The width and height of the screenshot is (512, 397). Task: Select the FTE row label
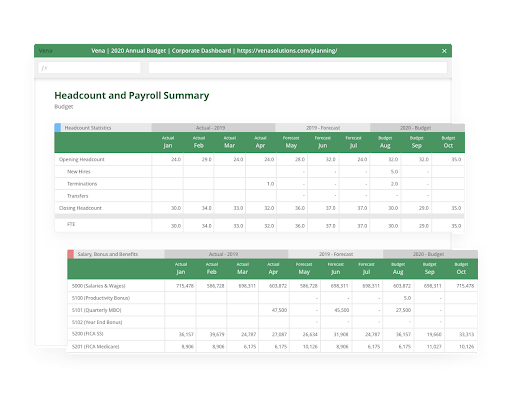point(71,224)
